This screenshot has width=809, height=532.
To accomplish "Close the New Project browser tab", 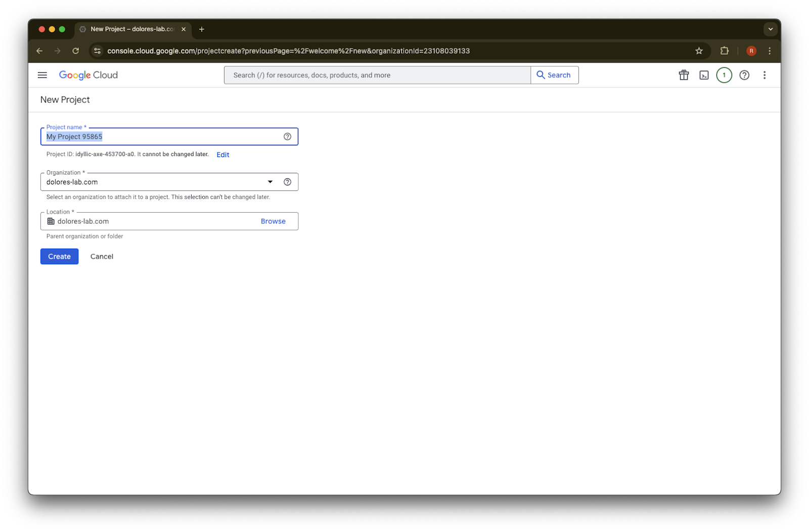I will tap(184, 29).
